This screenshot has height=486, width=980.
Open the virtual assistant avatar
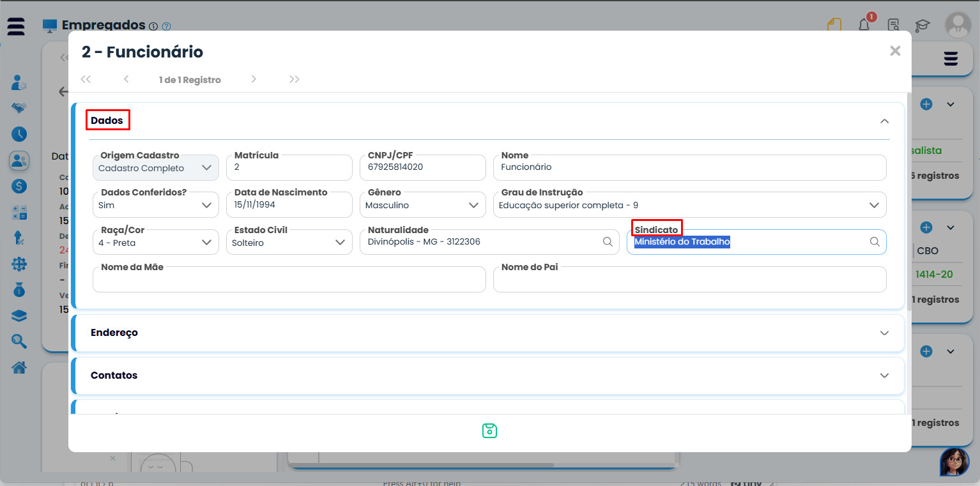click(954, 461)
